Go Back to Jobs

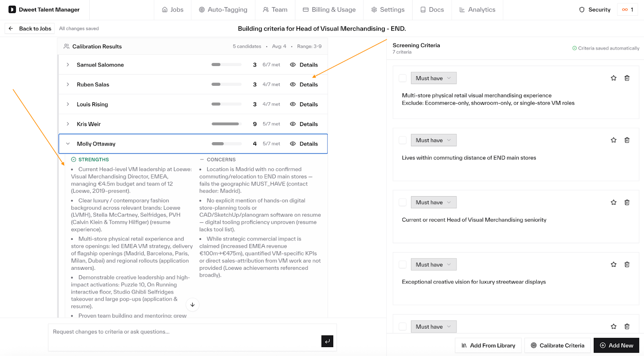click(x=30, y=29)
